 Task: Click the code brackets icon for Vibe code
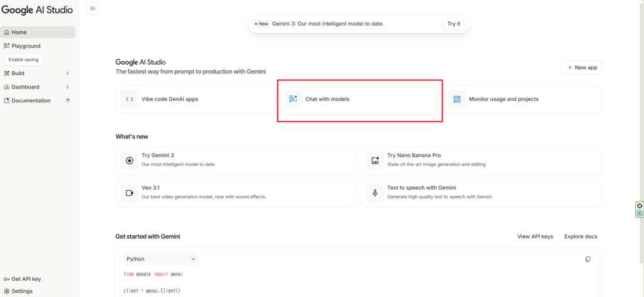coord(130,99)
